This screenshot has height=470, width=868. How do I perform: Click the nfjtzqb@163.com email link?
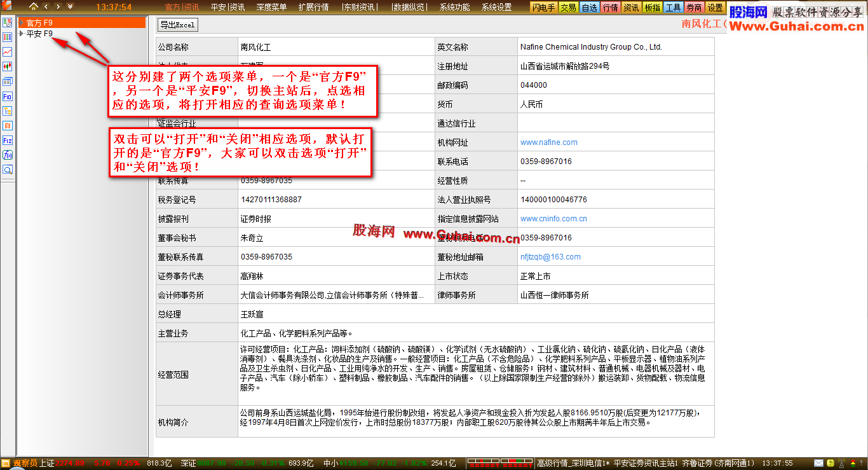click(x=550, y=257)
